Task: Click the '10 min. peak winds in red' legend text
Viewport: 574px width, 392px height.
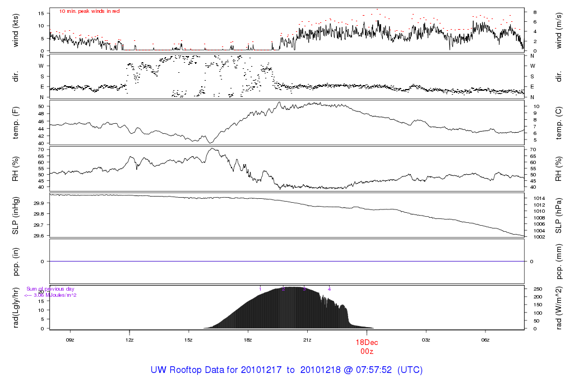Action: point(89,11)
